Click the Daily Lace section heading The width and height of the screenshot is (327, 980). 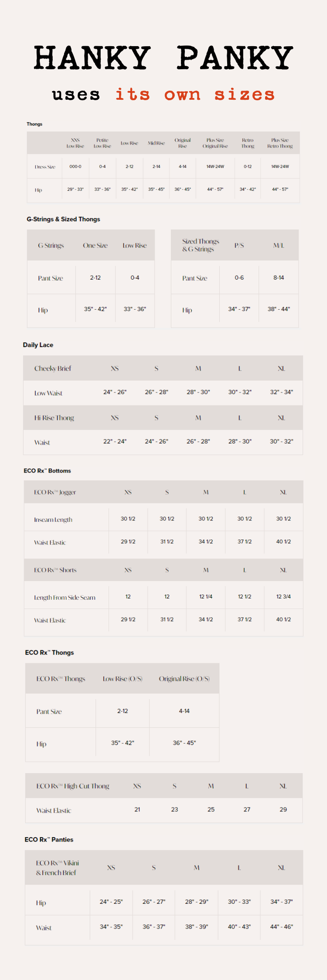(38, 345)
